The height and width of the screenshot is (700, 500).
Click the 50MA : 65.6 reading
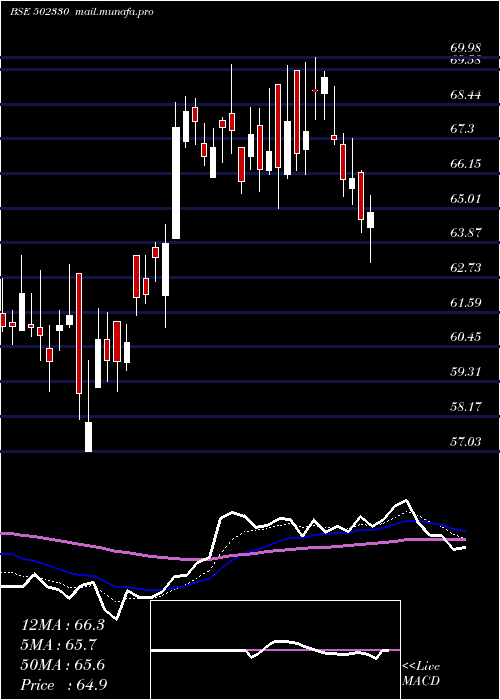[x=62, y=665]
